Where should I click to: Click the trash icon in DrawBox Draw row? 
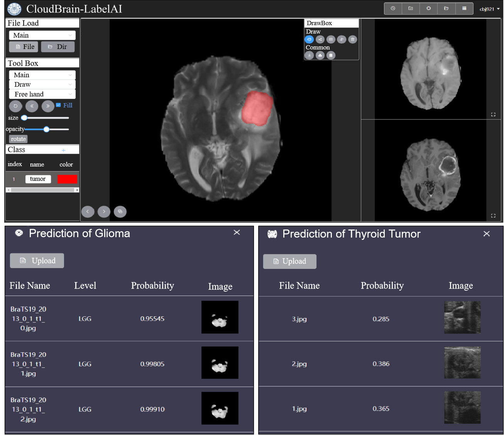point(352,39)
